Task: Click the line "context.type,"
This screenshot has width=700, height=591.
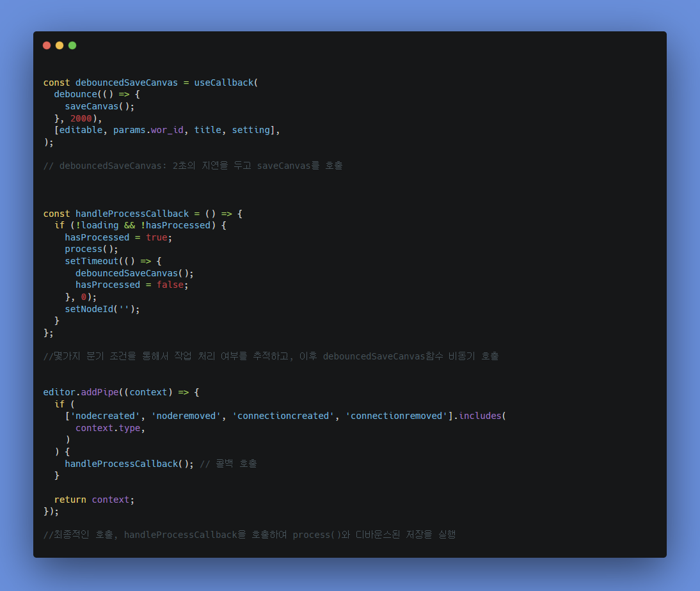Action: (x=110, y=428)
